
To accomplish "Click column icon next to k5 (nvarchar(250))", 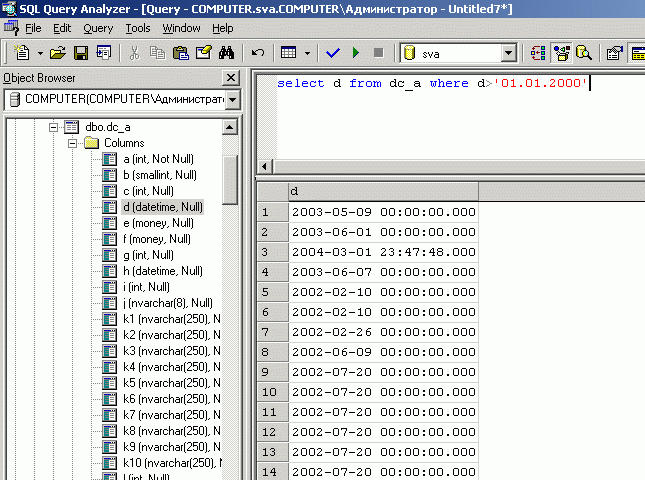I will 109,383.
